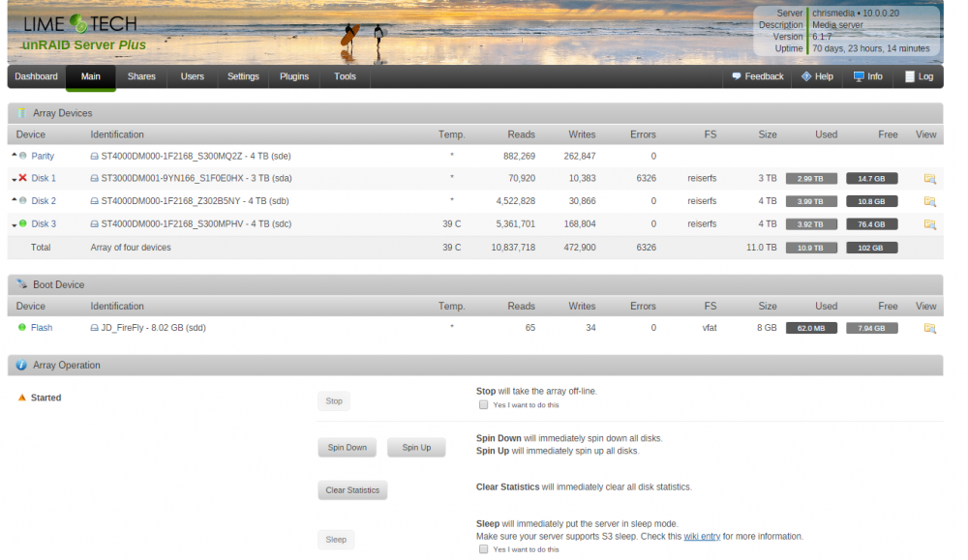Viewport: 968px width, 560px height.
Task: Click the Info monitor icon
Action: [858, 76]
